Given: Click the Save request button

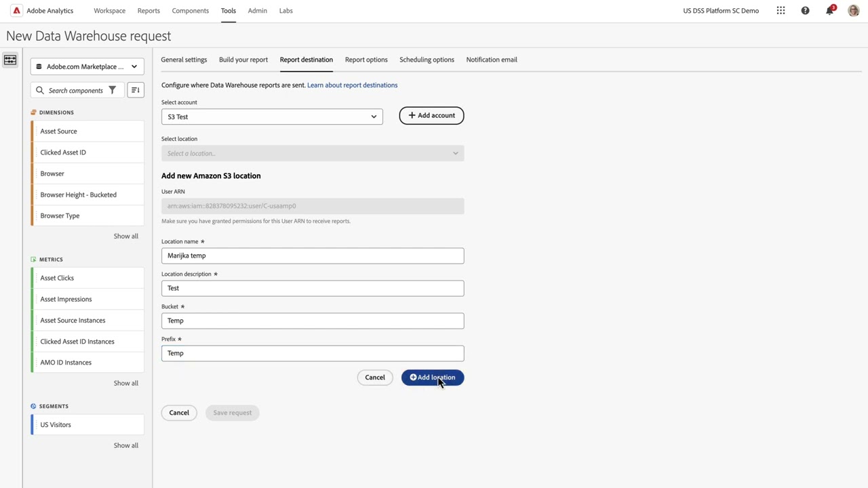Looking at the screenshot, I should [233, 413].
